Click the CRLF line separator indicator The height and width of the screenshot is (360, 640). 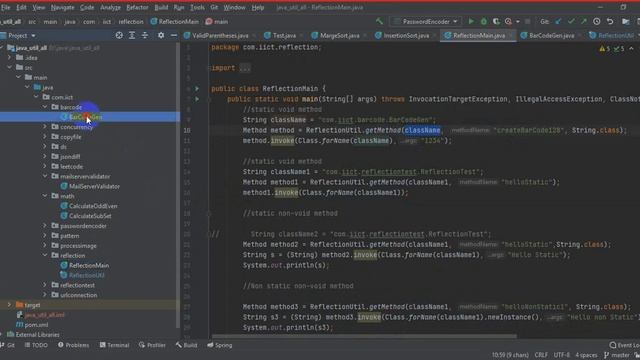tap(541, 355)
